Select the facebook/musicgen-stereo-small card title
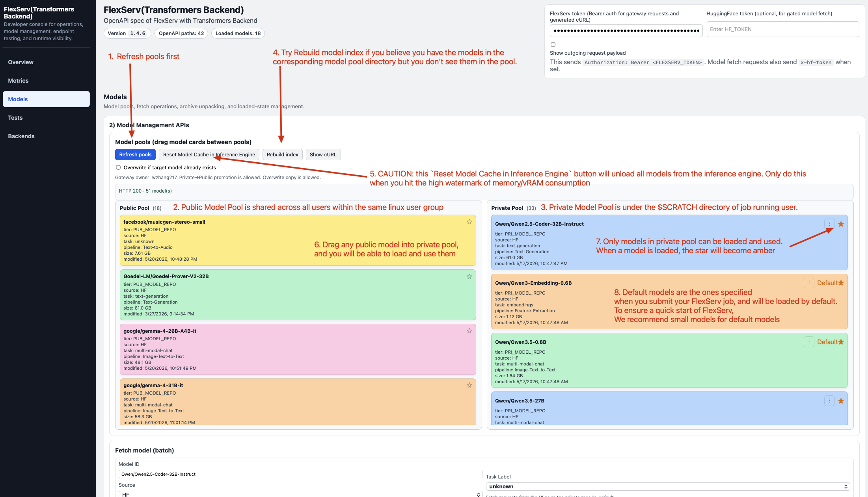This screenshot has width=868, height=497. tap(164, 222)
